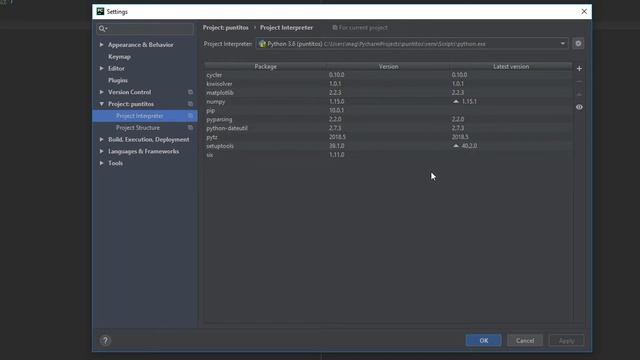Select the matplotlib package row

click(388, 93)
